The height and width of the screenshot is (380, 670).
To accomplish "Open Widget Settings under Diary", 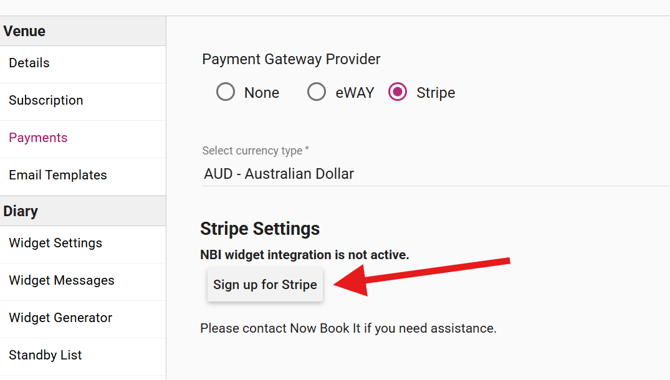I will pyautogui.click(x=83, y=243).
